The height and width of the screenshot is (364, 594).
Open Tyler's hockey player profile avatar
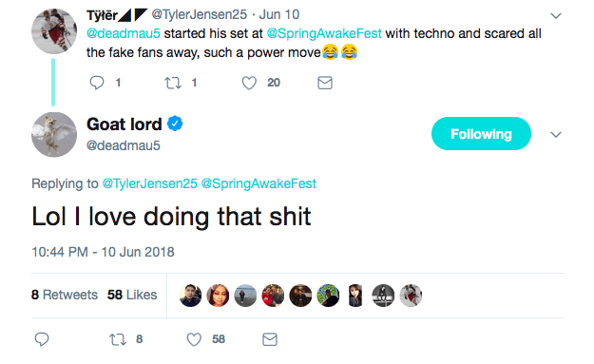pos(54,31)
